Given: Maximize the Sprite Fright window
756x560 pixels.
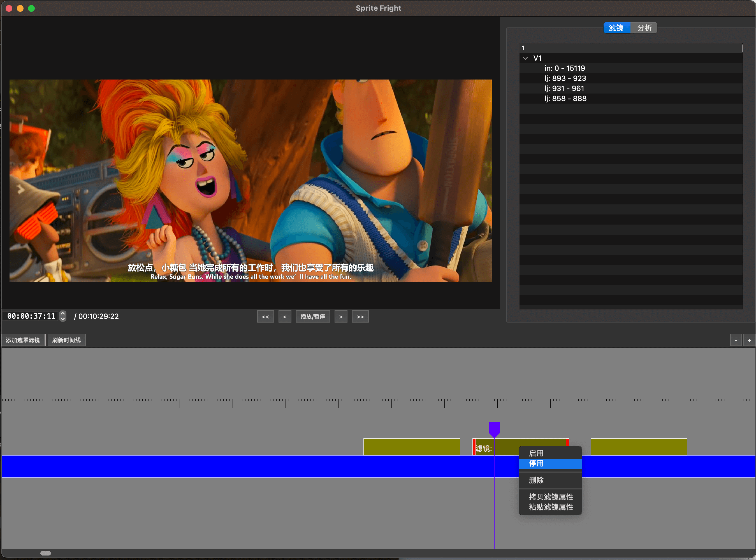Looking at the screenshot, I should click(x=32, y=8).
